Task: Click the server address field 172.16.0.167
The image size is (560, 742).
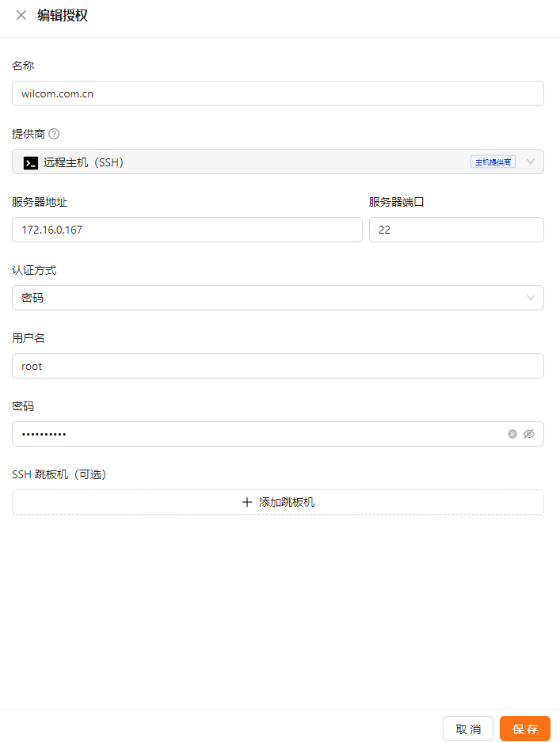Action: pyautogui.click(x=187, y=230)
